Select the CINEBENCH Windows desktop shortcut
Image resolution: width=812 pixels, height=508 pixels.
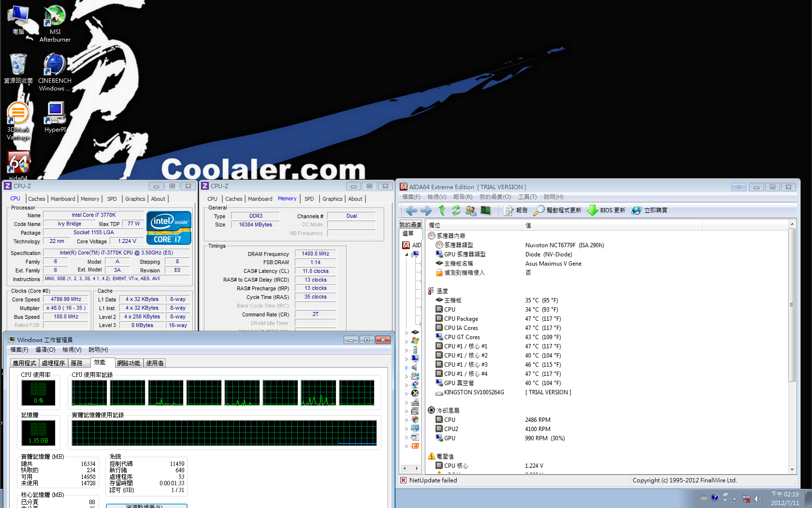pyautogui.click(x=55, y=73)
